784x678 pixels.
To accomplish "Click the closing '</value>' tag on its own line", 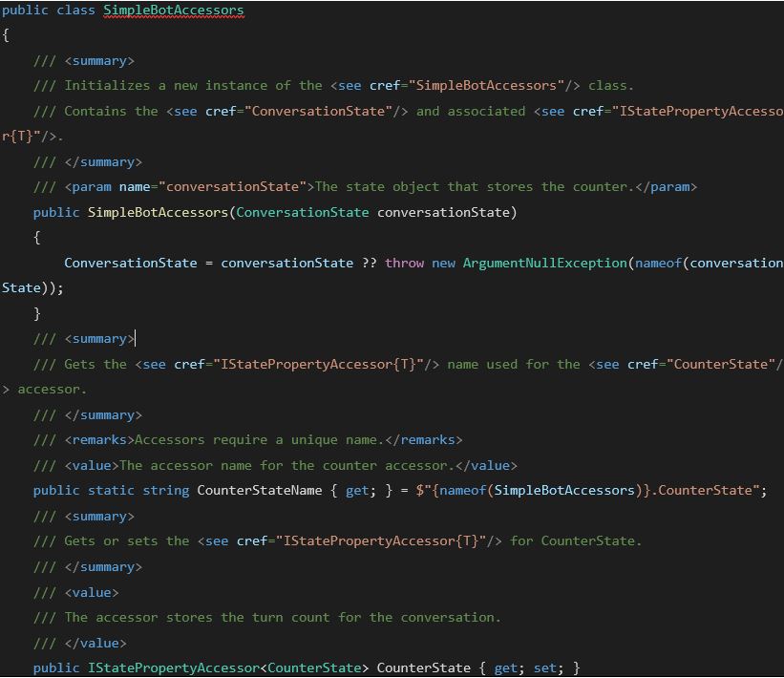I will [95, 643].
